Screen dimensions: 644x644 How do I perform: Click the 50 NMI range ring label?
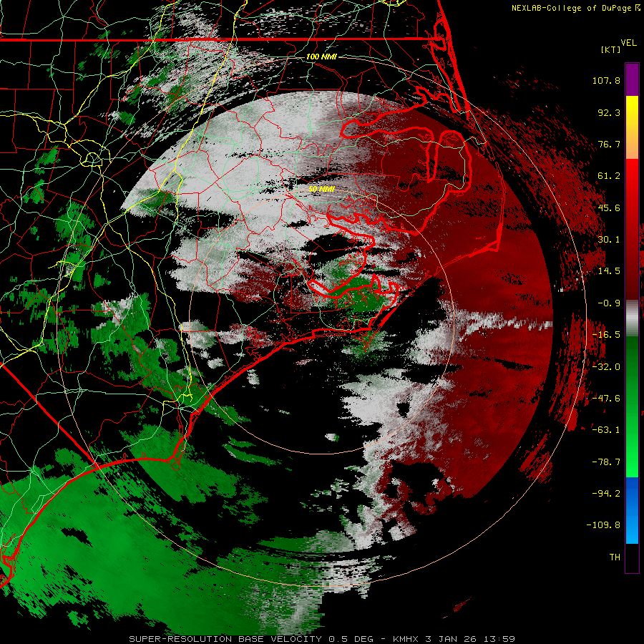click(x=321, y=190)
